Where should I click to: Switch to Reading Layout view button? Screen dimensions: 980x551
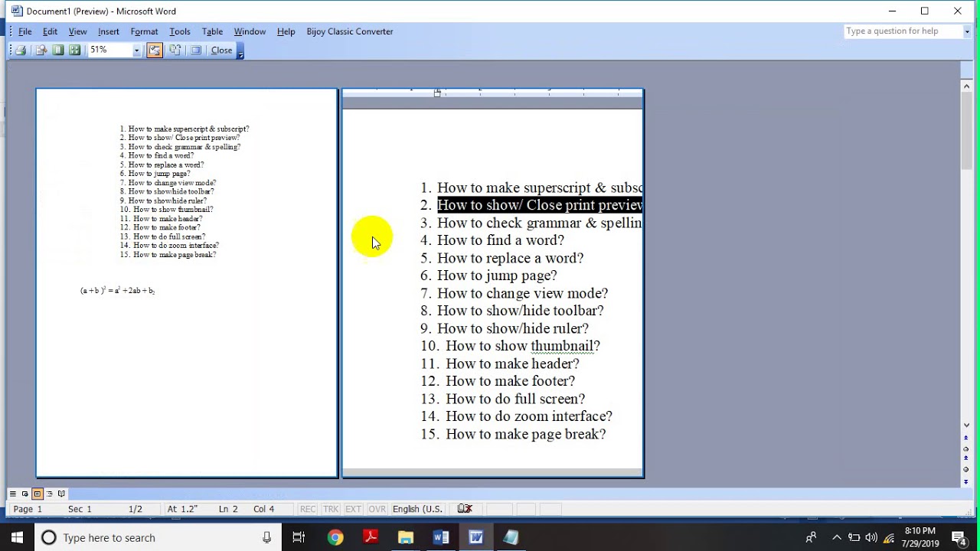[x=61, y=494]
